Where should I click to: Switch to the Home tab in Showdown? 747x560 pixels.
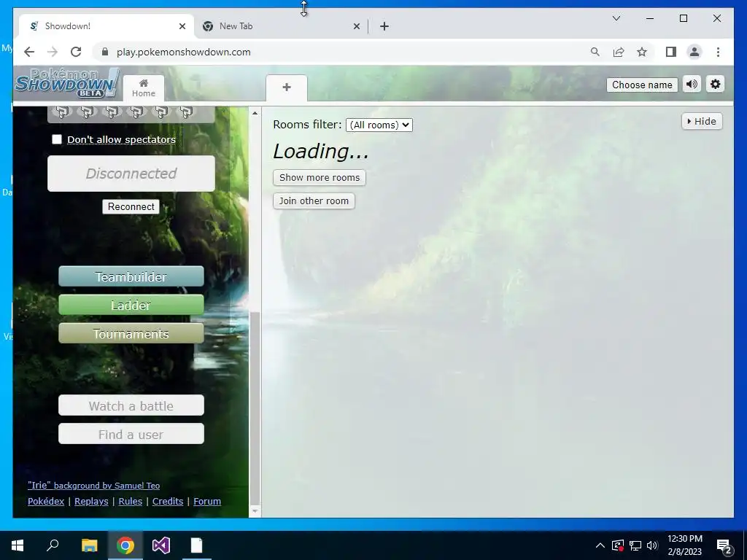[x=144, y=88]
